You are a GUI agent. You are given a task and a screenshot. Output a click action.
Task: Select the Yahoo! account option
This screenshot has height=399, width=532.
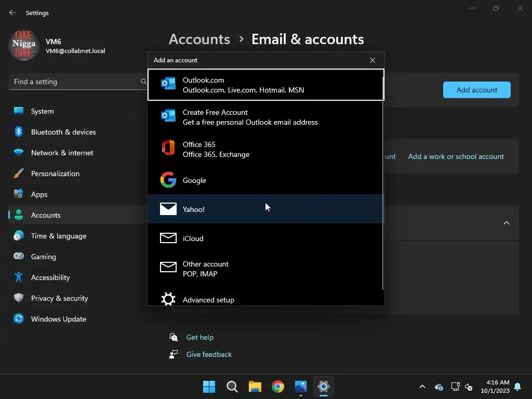click(x=265, y=209)
